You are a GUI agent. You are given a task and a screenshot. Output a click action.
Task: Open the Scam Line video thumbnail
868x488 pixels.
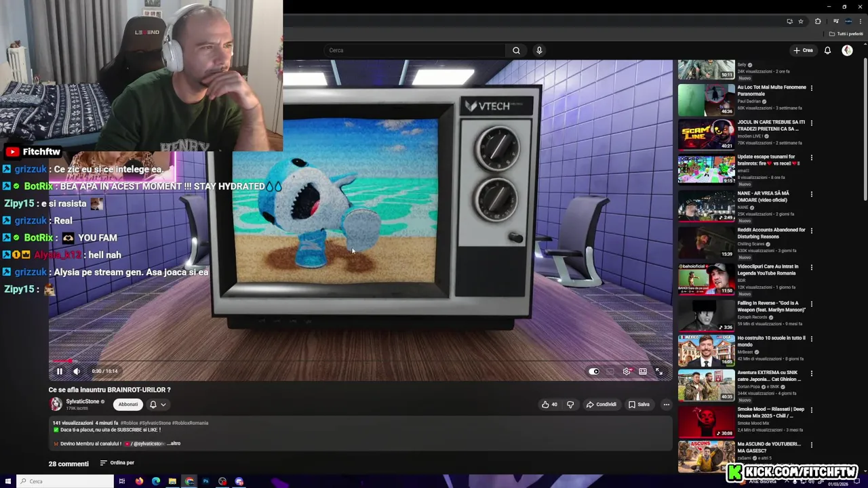[x=706, y=135]
